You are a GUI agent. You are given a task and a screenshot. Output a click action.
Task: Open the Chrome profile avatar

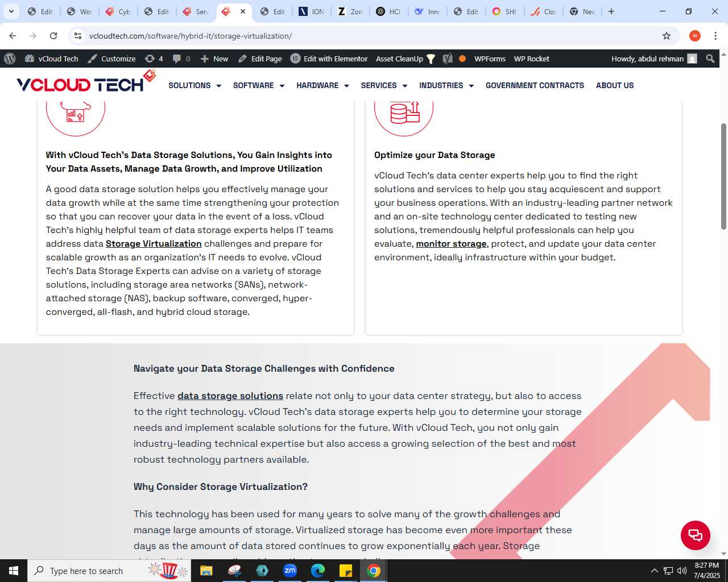click(x=694, y=36)
